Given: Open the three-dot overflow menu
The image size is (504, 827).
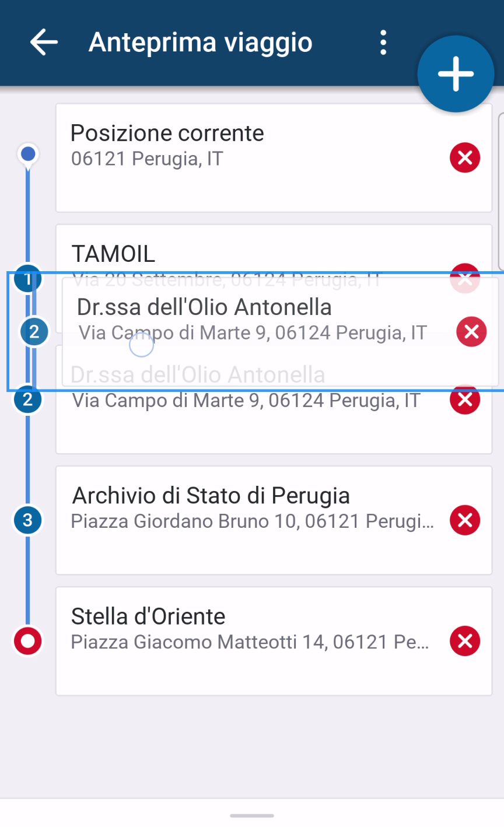Looking at the screenshot, I should [x=383, y=43].
